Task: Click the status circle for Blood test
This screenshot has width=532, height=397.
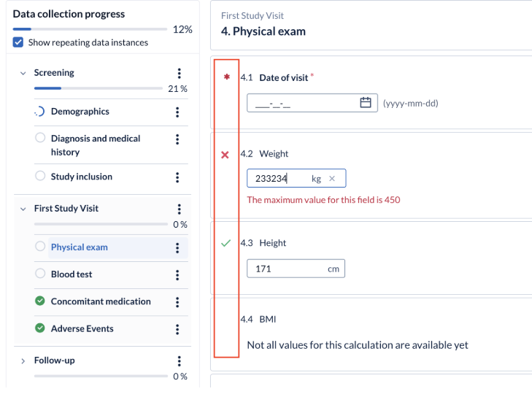Action: (40, 273)
